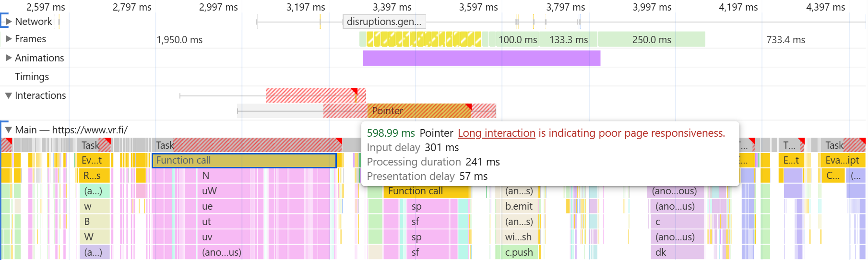This screenshot has width=868, height=260.
Task: Collapse the Interactions track
Action: click(x=8, y=95)
